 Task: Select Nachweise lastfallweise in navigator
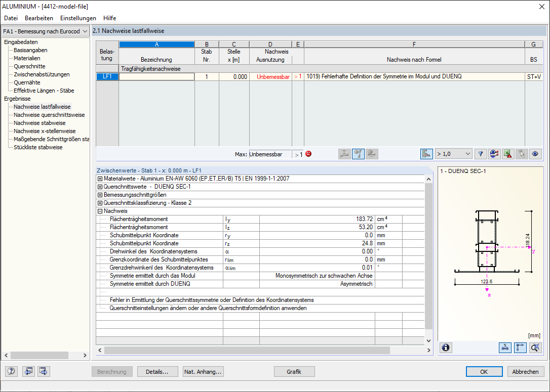coord(42,107)
